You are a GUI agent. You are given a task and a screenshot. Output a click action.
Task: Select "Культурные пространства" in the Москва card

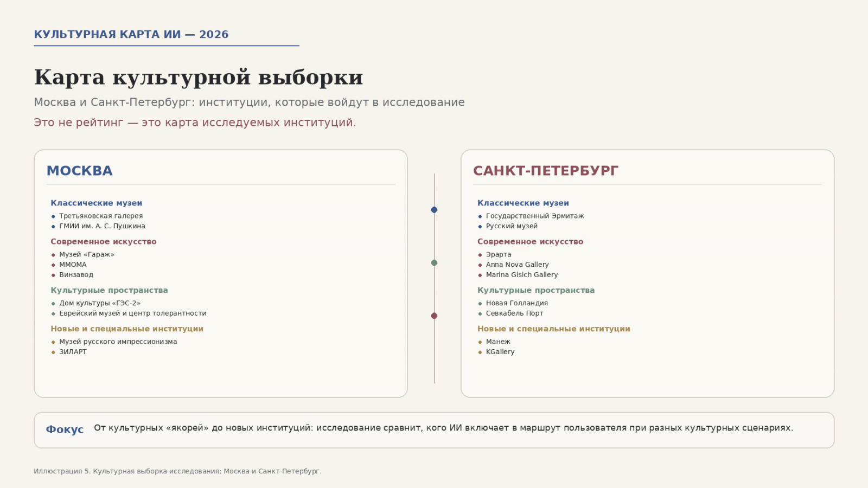(110, 290)
